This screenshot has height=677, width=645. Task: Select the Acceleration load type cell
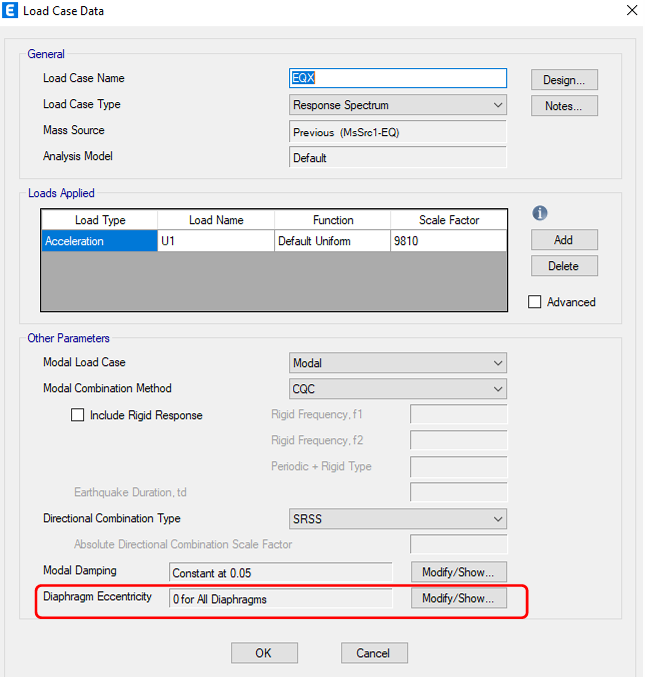coord(99,241)
